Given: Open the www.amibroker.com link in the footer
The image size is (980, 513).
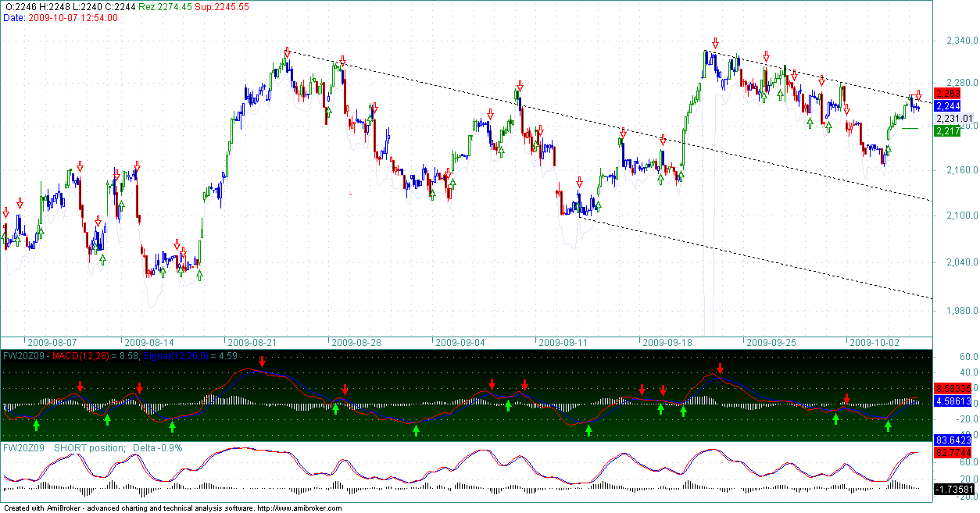Looking at the screenshot, I should (299, 508).
